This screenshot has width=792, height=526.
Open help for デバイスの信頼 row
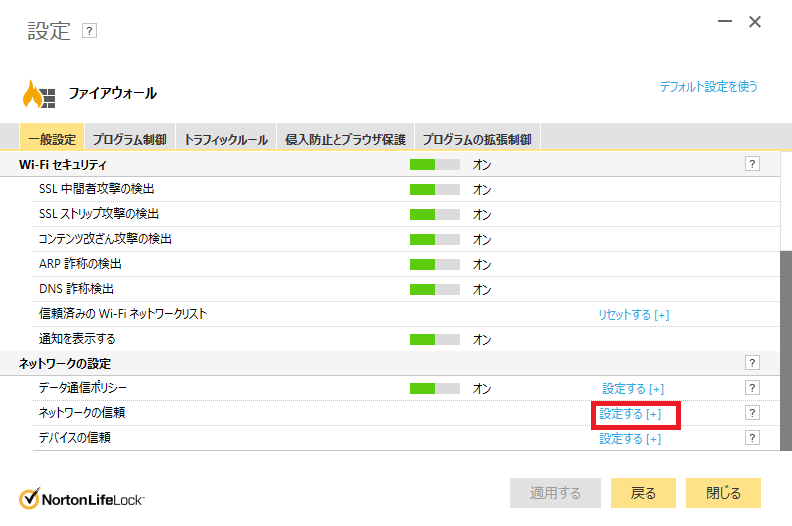(752, 438)
